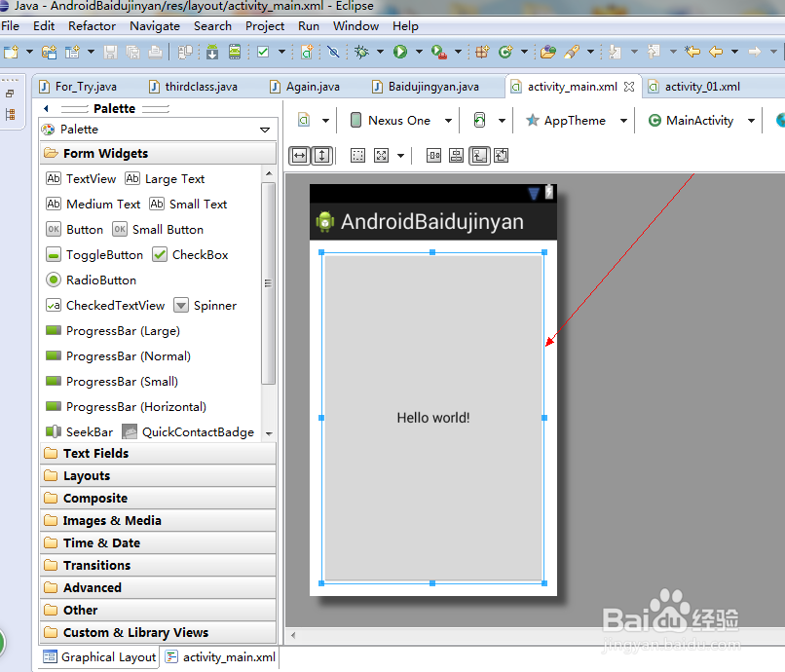Expand the Layouts palette category

[x=158, y=475]
